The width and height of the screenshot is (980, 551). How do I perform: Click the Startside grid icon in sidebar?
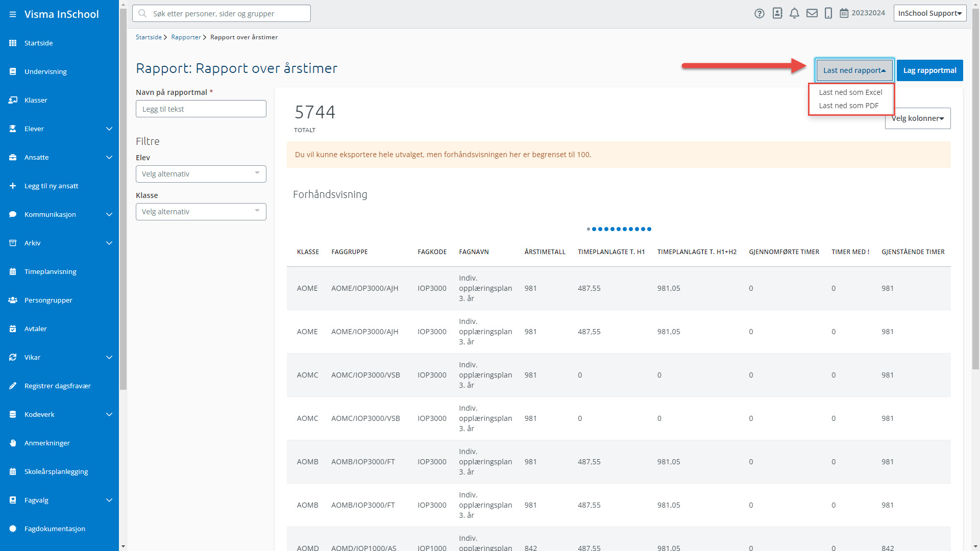point(13,43)
